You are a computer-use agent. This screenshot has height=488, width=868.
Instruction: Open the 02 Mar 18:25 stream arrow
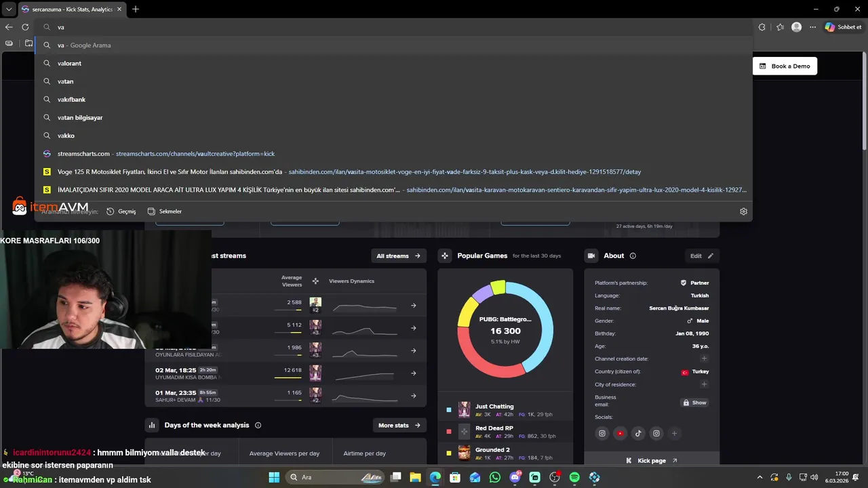[x=413, y=373]
